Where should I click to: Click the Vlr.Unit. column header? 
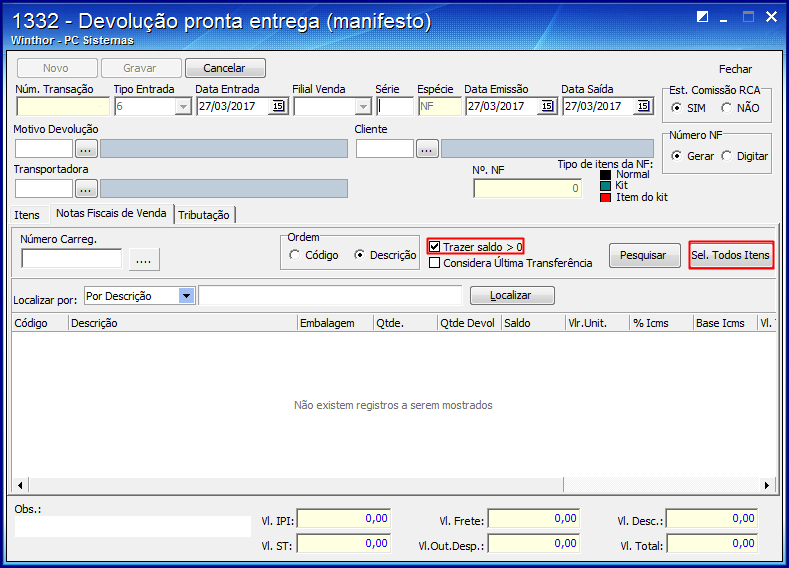597,323
